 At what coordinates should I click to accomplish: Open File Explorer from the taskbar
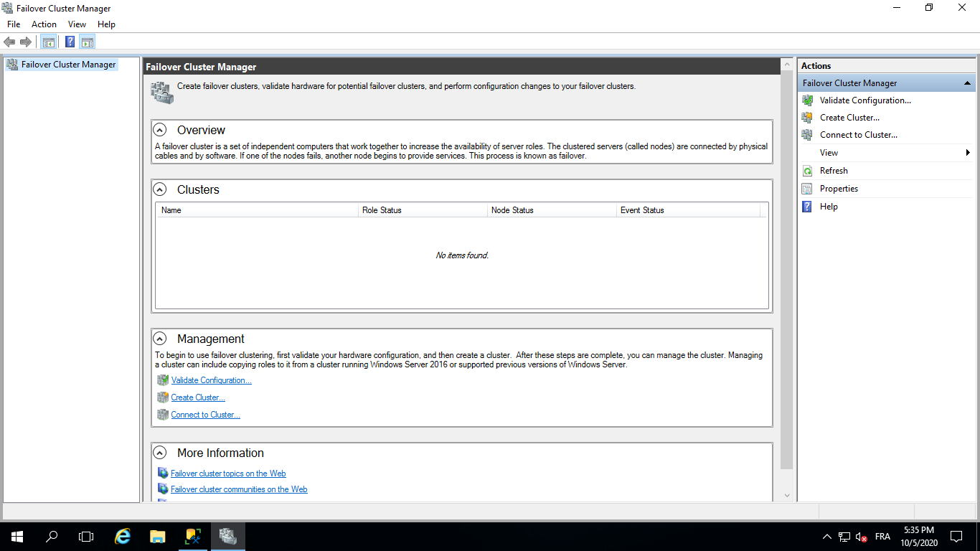(x=158, y=537)
